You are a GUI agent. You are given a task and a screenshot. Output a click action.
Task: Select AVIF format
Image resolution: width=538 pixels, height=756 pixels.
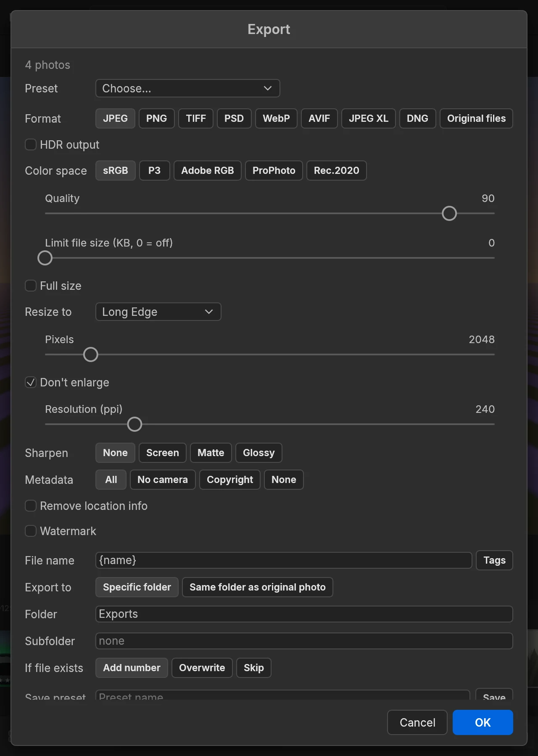pos(319,118)
